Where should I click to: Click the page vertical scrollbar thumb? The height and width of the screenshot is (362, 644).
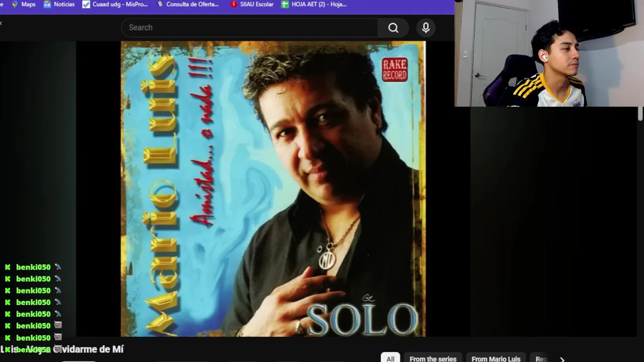click(640, 114)
